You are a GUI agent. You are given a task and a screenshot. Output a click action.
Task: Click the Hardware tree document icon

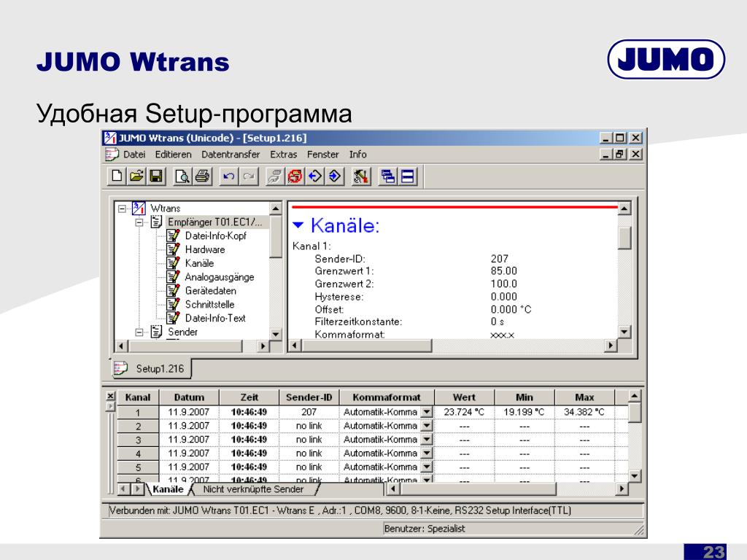click(173, 249)
